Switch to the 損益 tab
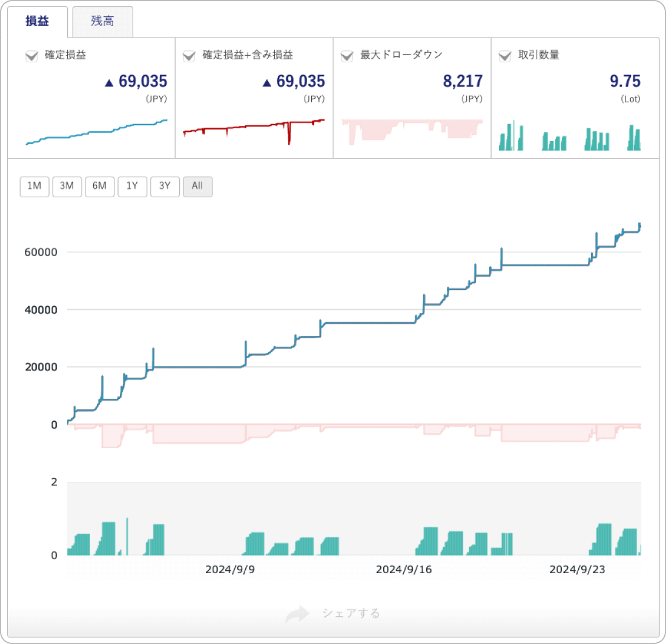The image size is (666, 644). click(x=38, y=21)
